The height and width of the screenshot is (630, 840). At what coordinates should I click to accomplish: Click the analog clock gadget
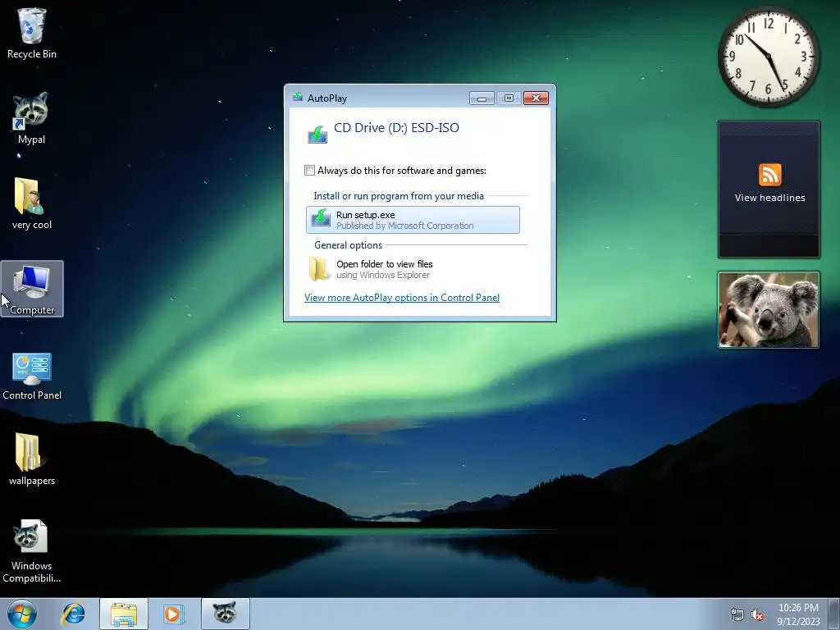point(769,57)
